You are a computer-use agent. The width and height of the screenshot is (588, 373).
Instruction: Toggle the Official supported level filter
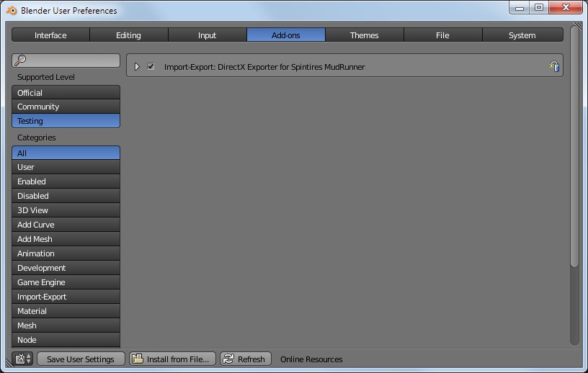[66, 93]
